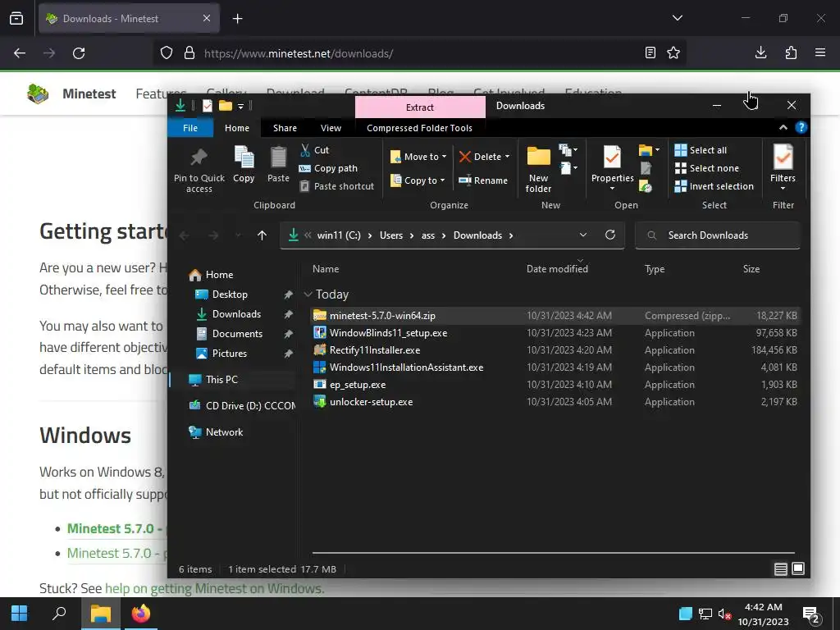Create a New folder from the ribbon
The height and width of the screenshot is (630, 840).
538,169
